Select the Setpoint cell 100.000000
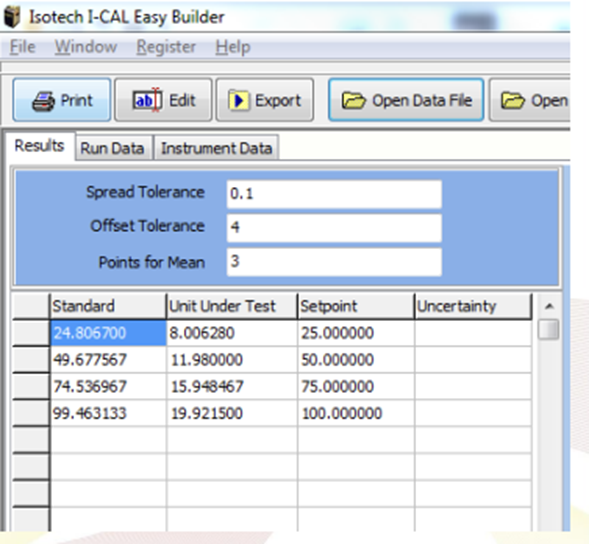The width and height of the screenshot is (589, 544). [356, 413]
